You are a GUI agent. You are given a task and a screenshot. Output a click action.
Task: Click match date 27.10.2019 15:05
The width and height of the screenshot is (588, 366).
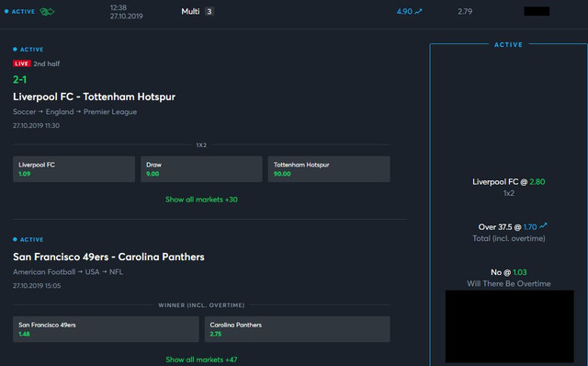click(x=37, y=286)
